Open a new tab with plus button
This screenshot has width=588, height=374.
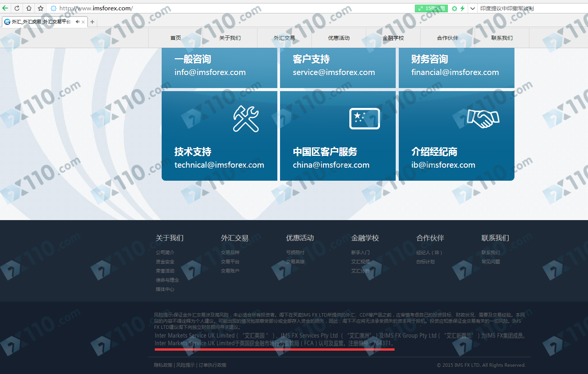[92, 22]
